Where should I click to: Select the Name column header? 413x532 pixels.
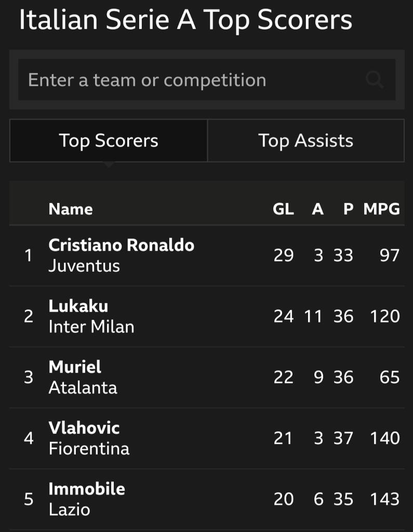pos(71,209)
